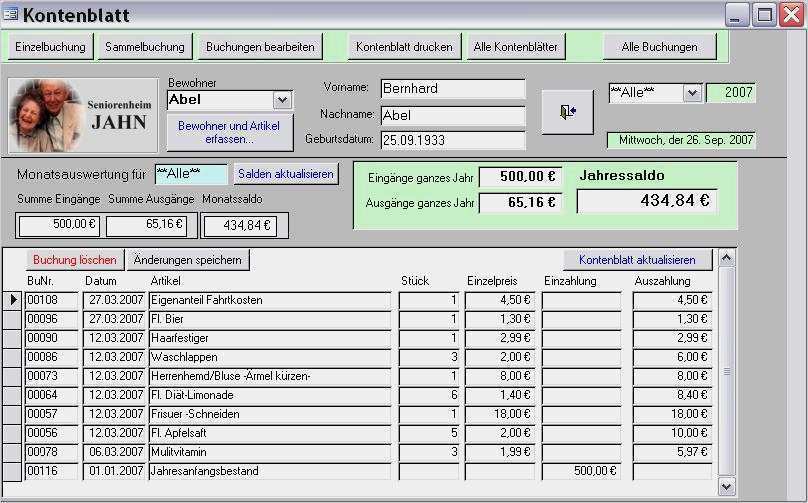Click the year field showing 2007
Image resolution: width=808 pixels, height=503 pixels.
[x=731, y=93]
